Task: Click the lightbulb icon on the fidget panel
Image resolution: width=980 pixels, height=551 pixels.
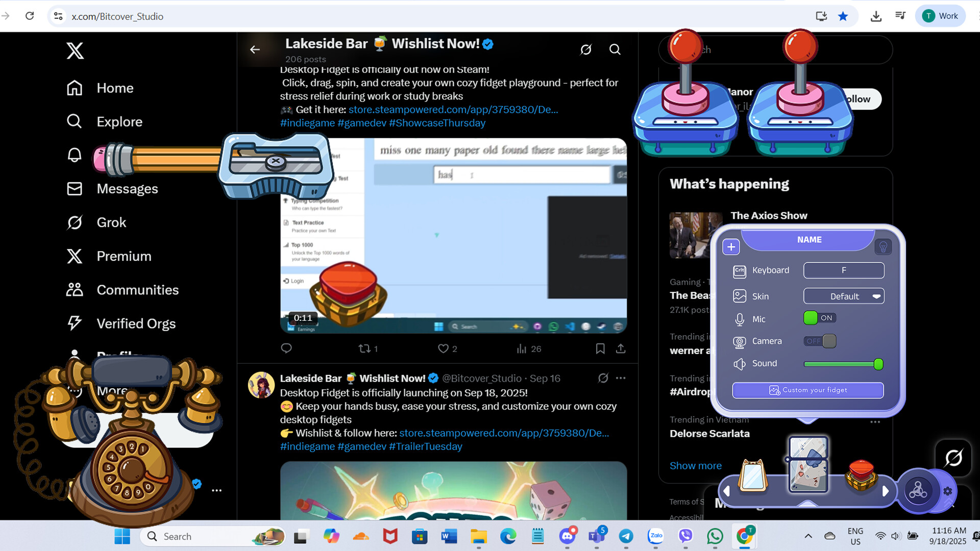Action: click(884, 246)
